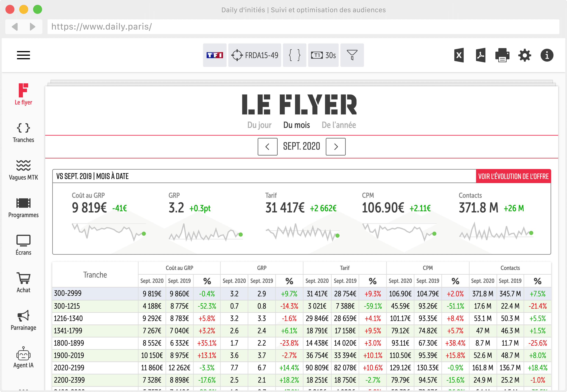Screen dimensions: 567x392
Task: Click the 106.90€ CPM summary value
Action: pos(383,208)
